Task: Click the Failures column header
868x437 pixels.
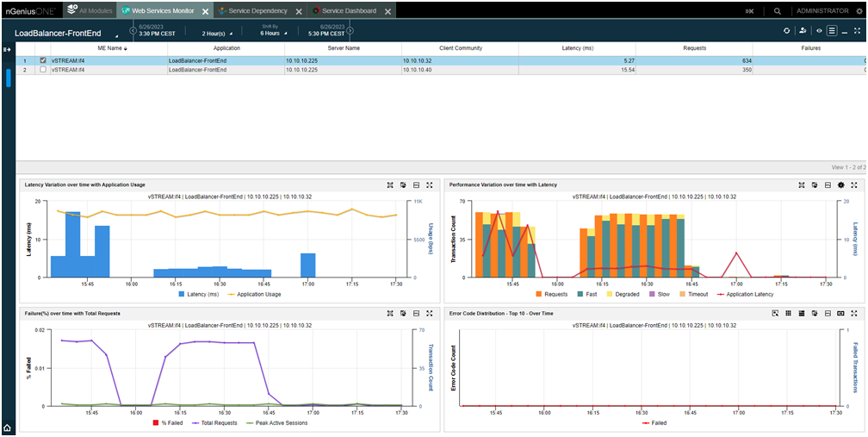Action: (x=810, y=48)
